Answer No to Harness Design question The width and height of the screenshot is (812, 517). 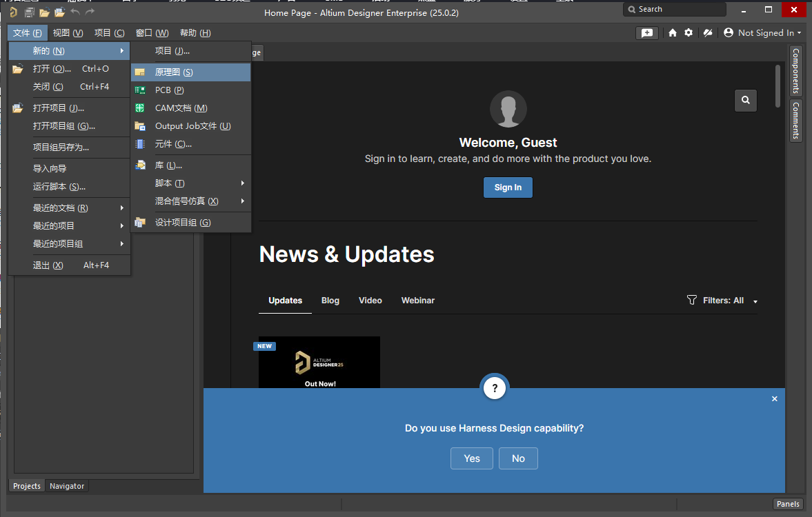[x=518, y=458]
